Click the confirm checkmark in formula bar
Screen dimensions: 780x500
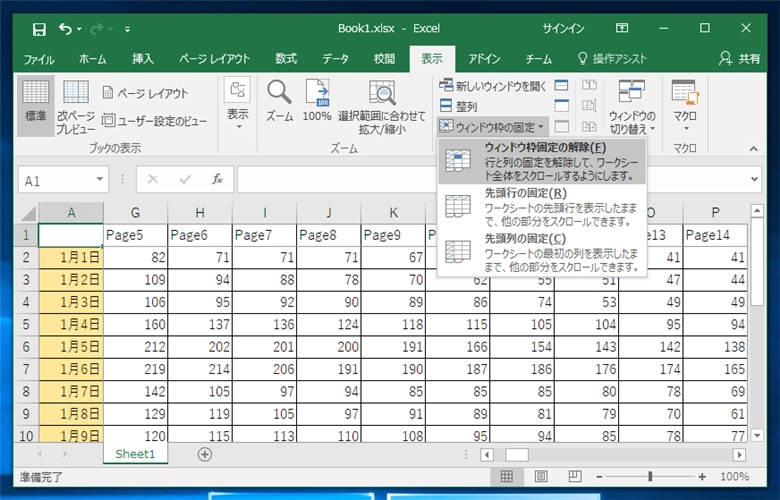[186, 179]
